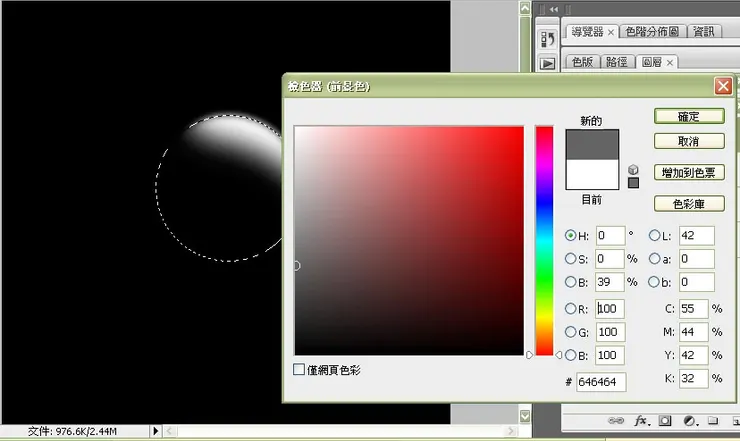Open the History panel icon
The width and height of the screenshot is (740, 441).
point(547,39)
